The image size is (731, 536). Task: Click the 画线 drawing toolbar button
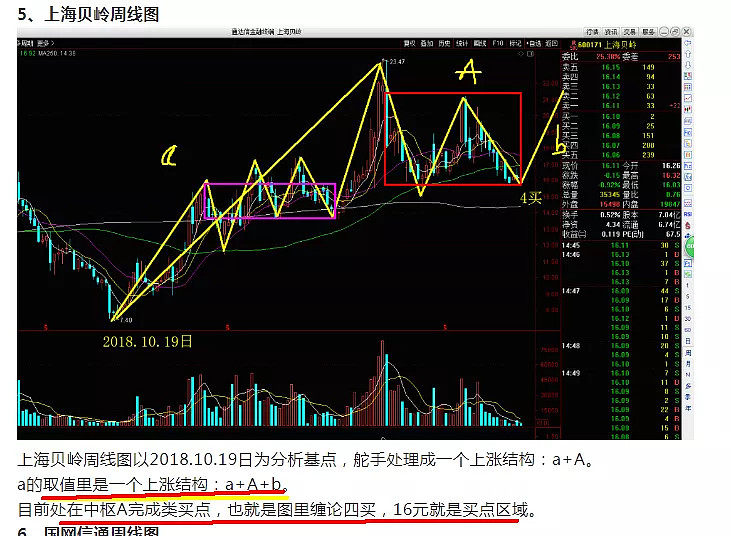(x=480, y=43)
